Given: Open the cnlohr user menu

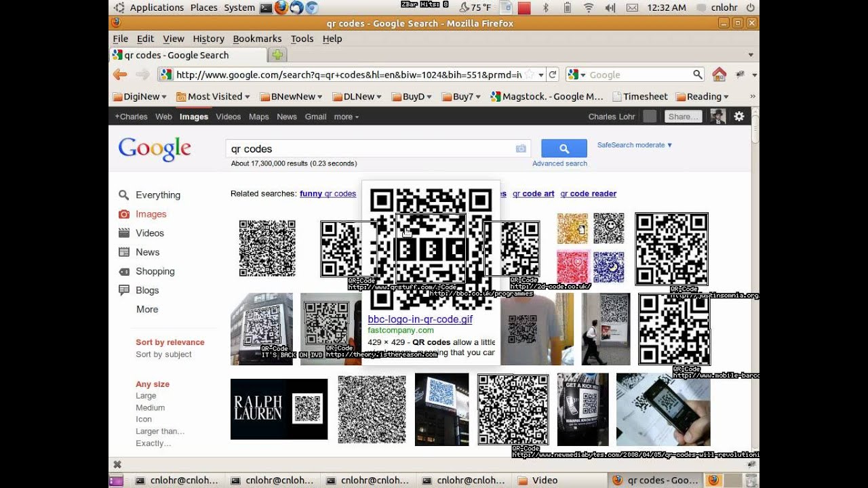Looking at the screenshot, I should pos(717,7).
